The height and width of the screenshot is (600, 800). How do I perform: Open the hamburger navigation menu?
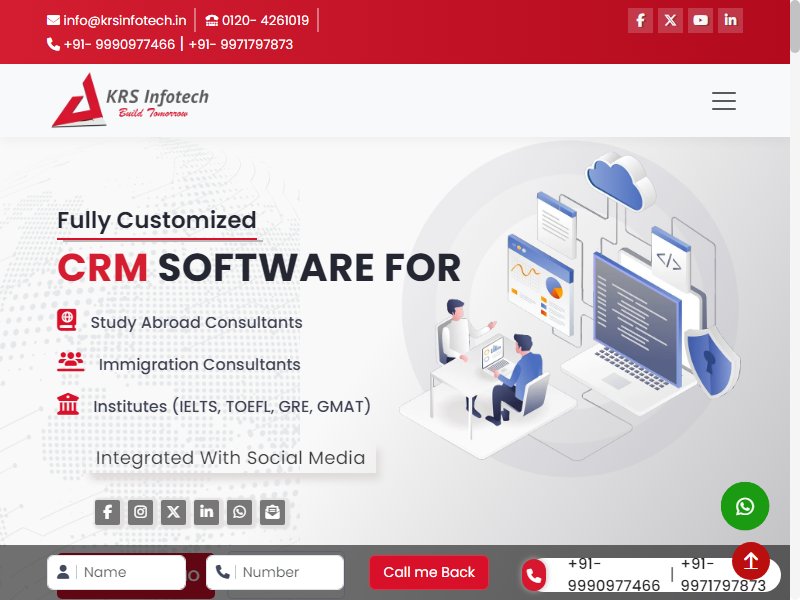[x=724, y=101]
